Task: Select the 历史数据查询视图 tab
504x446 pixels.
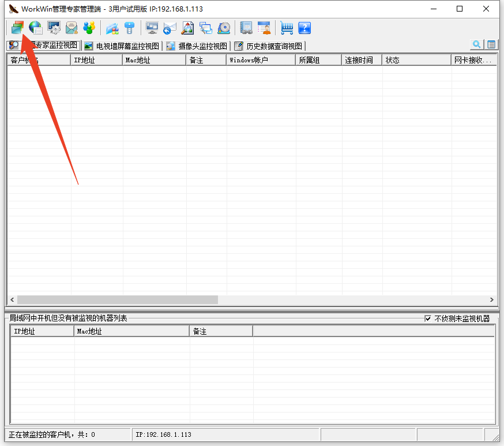Action: point(269,46)
